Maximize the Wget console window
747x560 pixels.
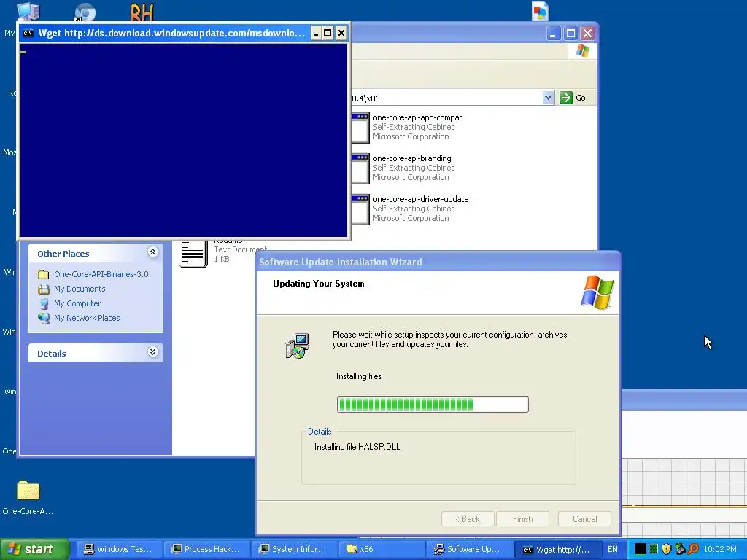click(x=328, y=33)
